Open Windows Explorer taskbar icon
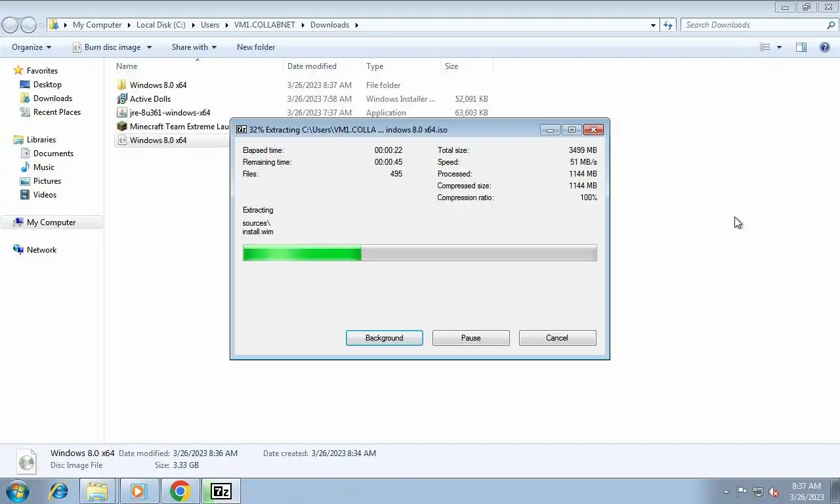The image size is (840, 504). coord(97,491)
